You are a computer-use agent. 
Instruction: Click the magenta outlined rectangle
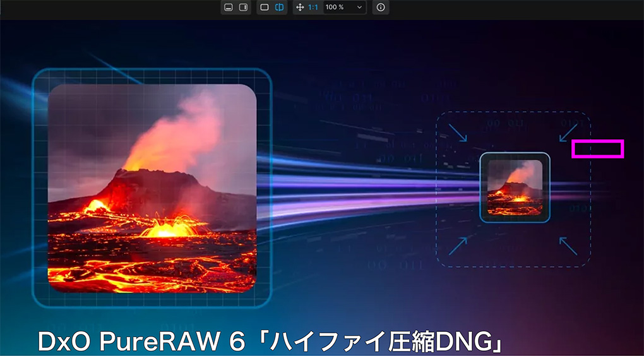click(x=597, y=149)
